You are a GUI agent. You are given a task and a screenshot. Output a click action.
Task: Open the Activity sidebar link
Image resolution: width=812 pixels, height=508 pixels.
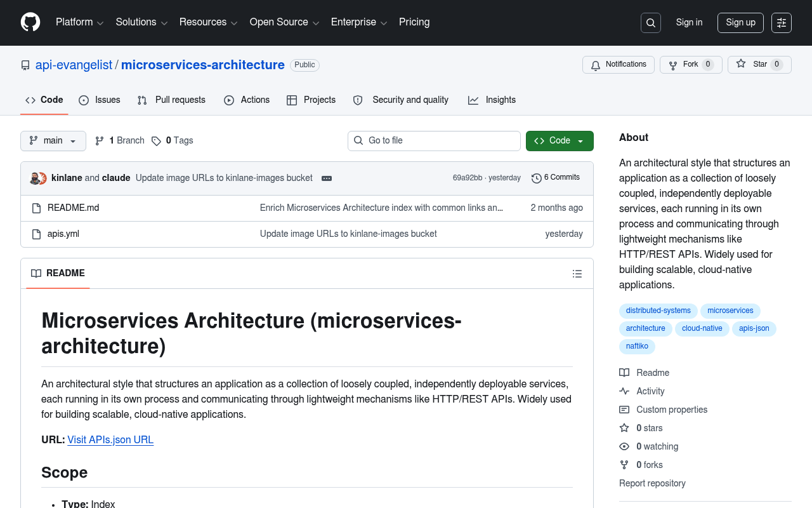(x=642, y=392)
